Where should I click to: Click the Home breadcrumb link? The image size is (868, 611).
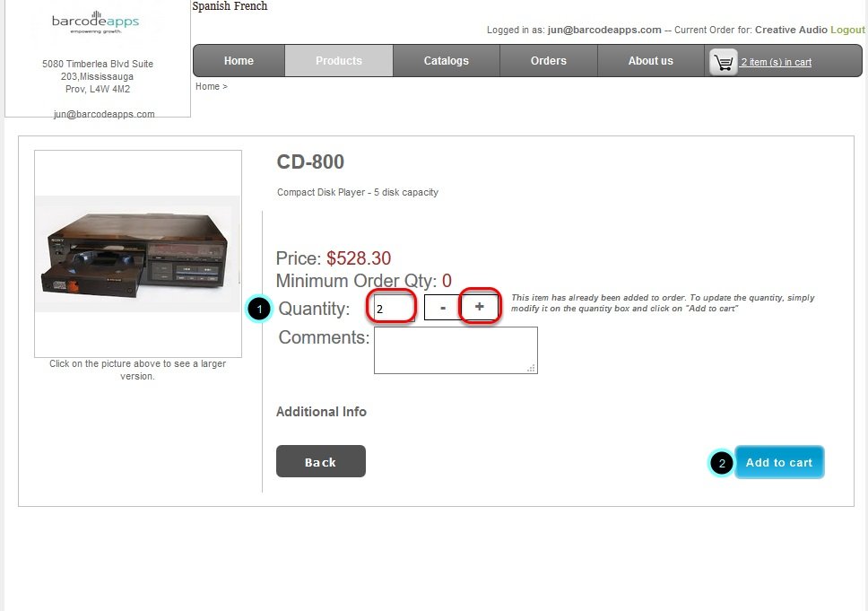coord(208,86)
